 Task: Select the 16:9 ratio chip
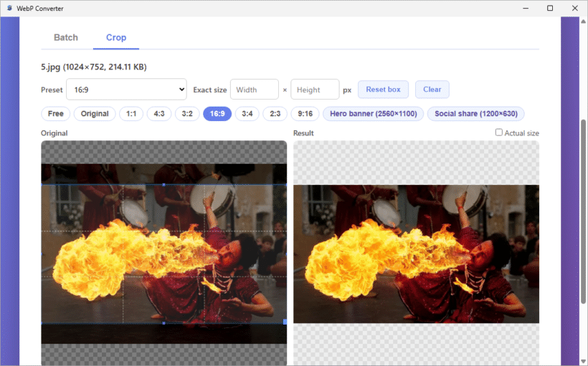pyautogui.click(x=217, y=113)
